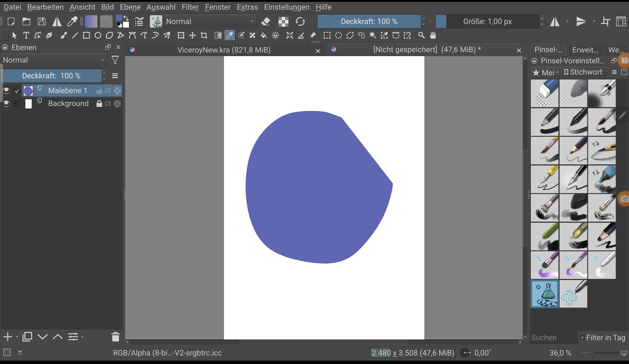Select the Crop tool
629x364 pixels.
pyautogui.click(x=204, y=35)
